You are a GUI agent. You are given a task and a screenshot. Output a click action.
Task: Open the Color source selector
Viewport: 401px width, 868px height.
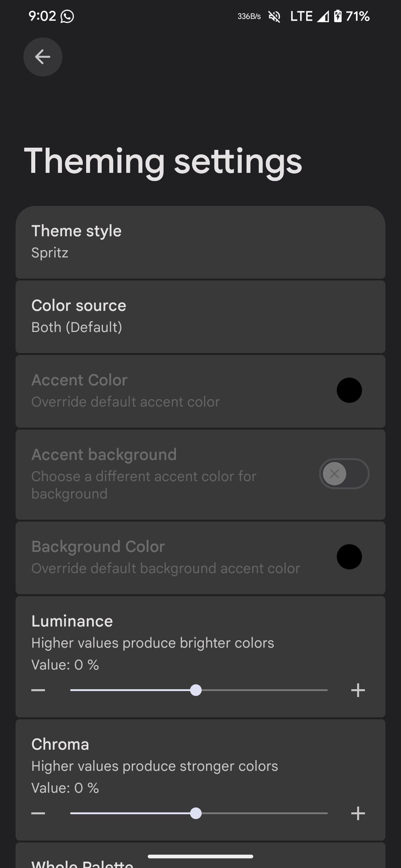click(x=200, y=316)
